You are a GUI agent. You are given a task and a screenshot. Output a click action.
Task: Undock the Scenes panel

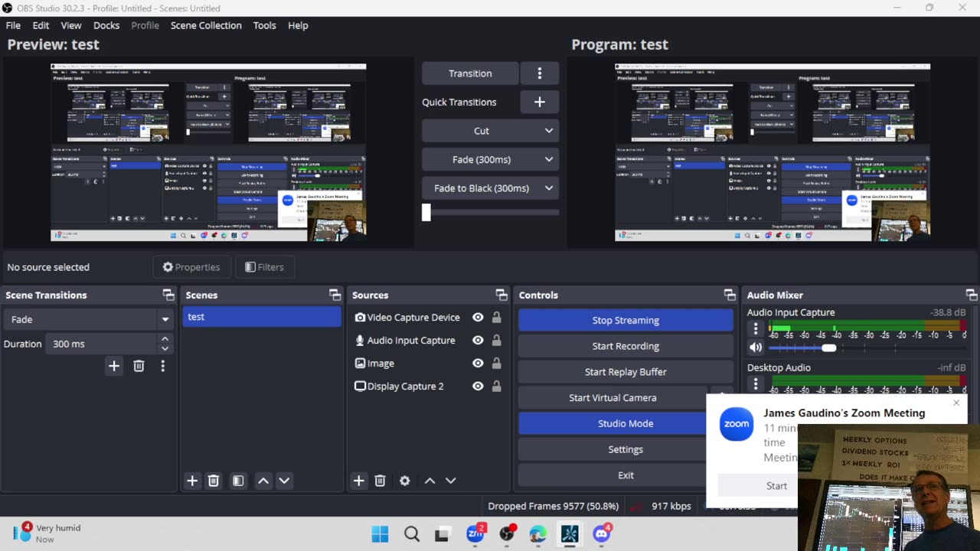click(335, 295)
